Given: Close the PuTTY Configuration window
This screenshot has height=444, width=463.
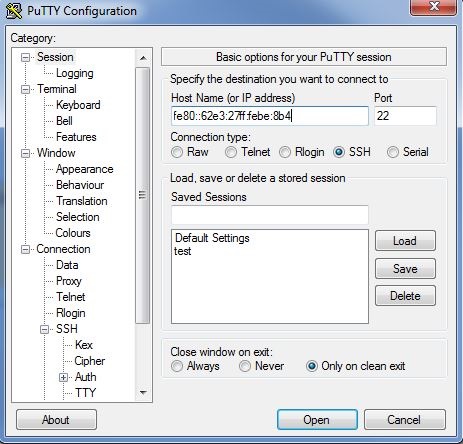Looking at the screenshot, I should point(433,7).
